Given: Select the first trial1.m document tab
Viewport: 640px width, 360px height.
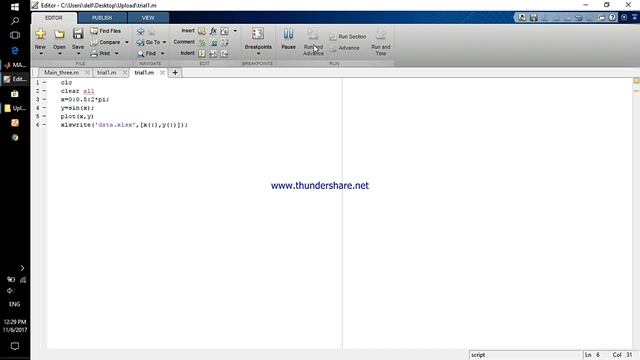Looking at the screenshot, I should pos(107,73).
